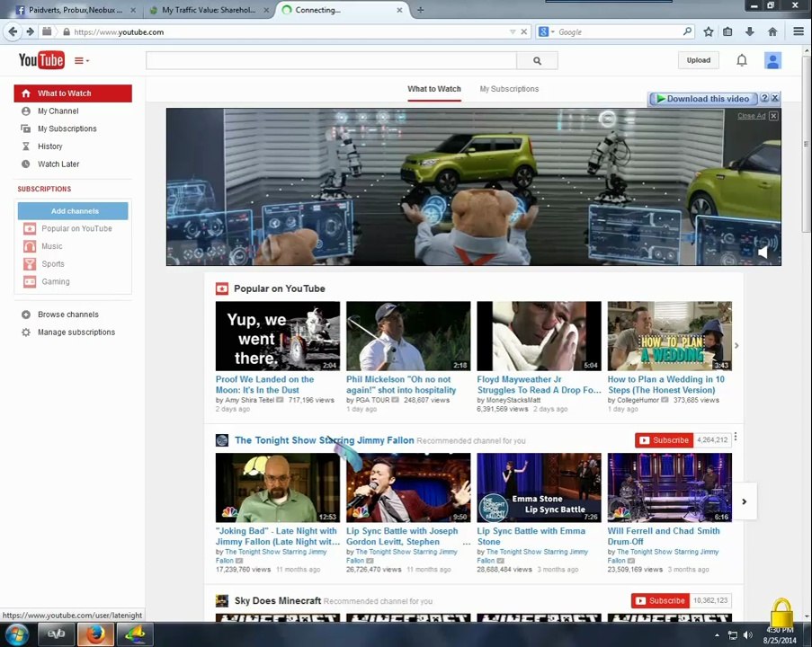Go back with the browser back arrow
812x647 pixels.
(x=13, y=31)
